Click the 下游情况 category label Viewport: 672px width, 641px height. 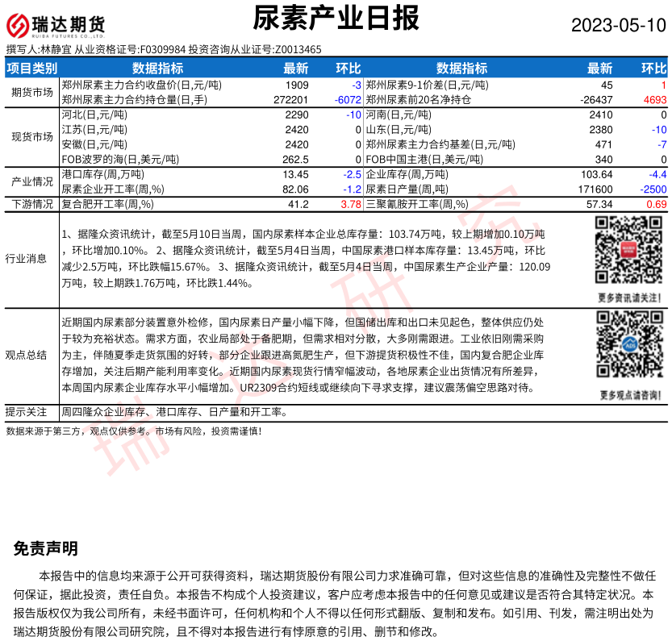(x=32, y=205)
